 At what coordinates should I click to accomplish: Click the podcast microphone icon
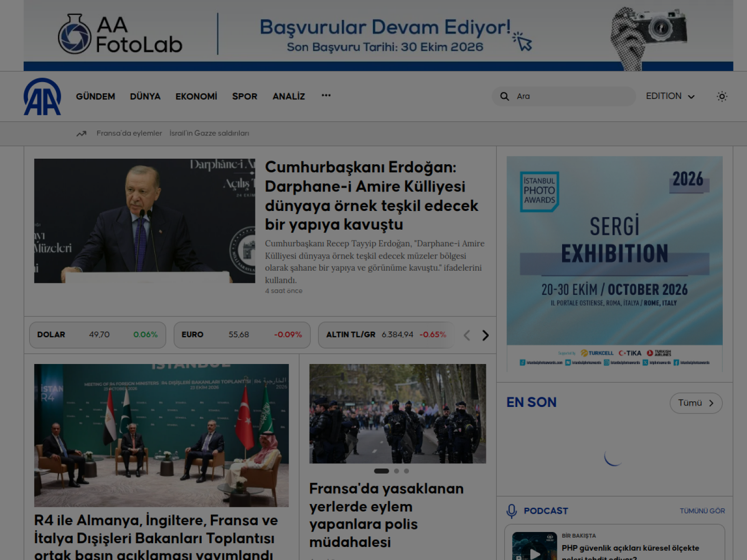point(512,511)
